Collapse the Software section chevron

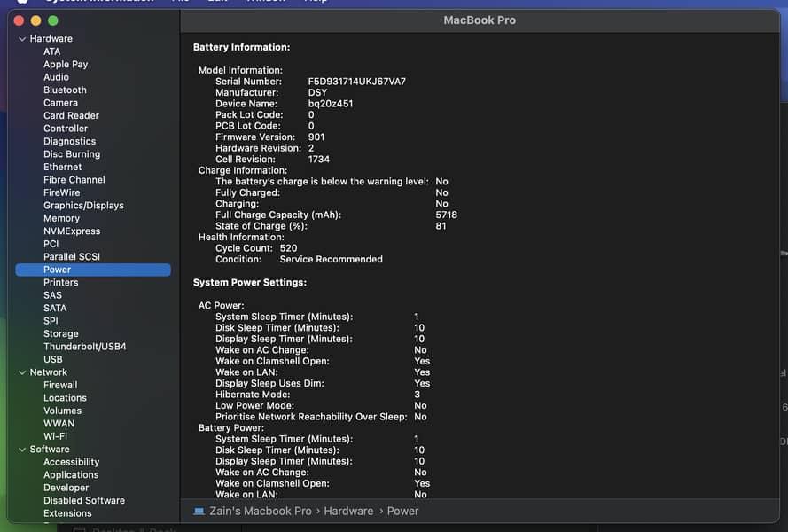pos(22,450)
